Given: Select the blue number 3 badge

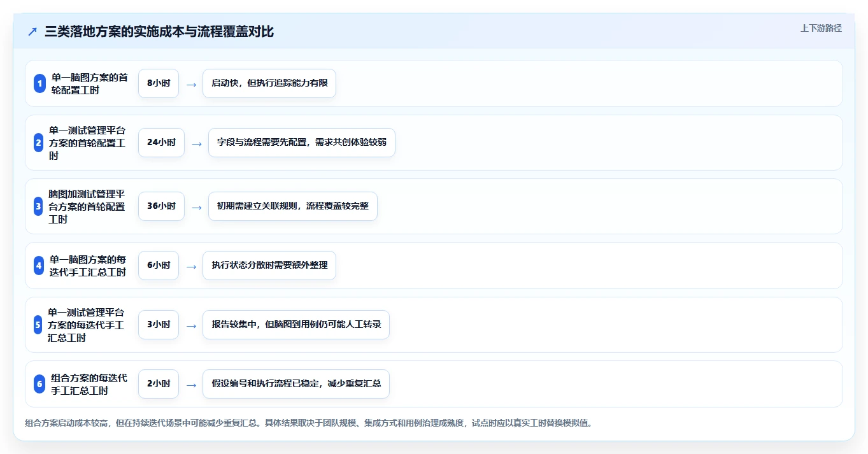Looking at the screenshot, I should coord(38,206).
